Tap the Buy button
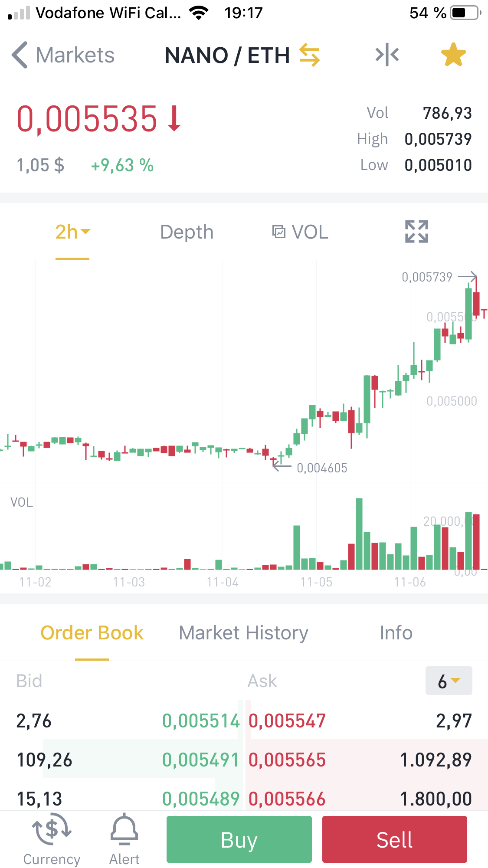Viewport: 488px width, 868px height. (x=239, y=839)
